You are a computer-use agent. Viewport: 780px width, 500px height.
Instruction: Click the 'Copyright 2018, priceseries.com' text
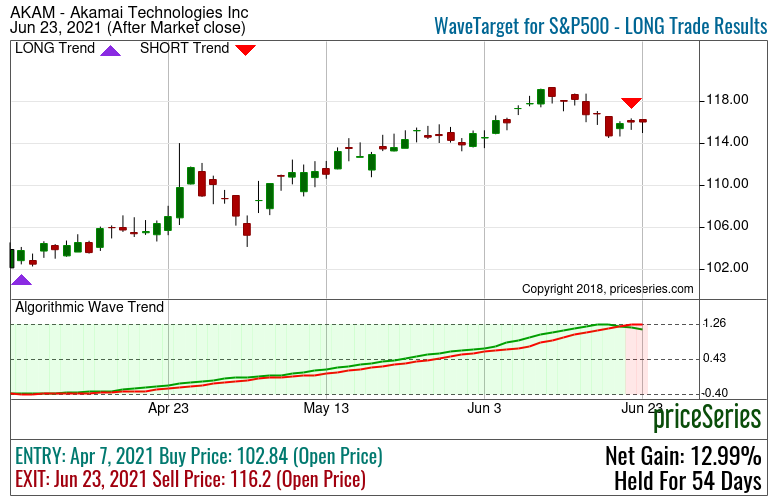607,289
